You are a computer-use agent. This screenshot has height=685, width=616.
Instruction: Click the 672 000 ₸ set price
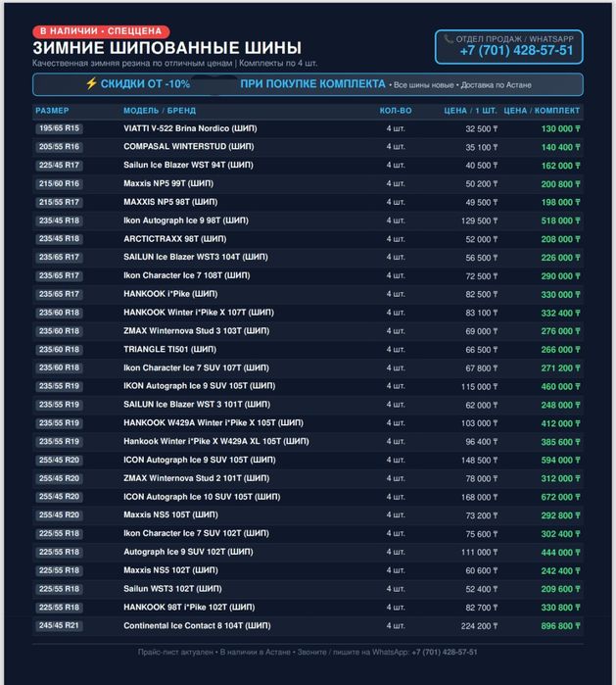[560, 497]
